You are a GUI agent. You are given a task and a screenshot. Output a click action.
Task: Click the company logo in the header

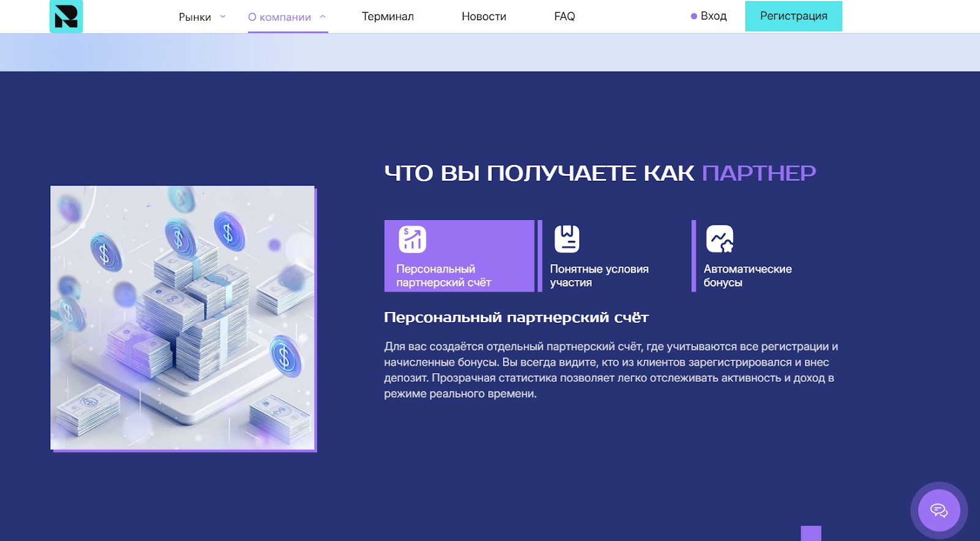coord(66,17)
